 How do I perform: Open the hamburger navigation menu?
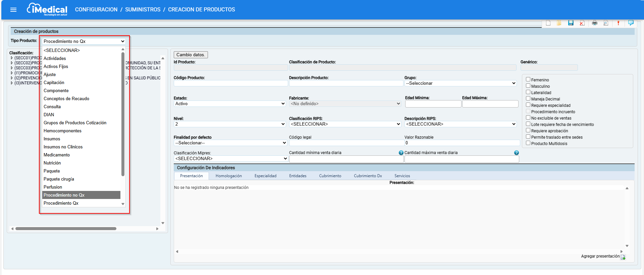click(13, 10)
